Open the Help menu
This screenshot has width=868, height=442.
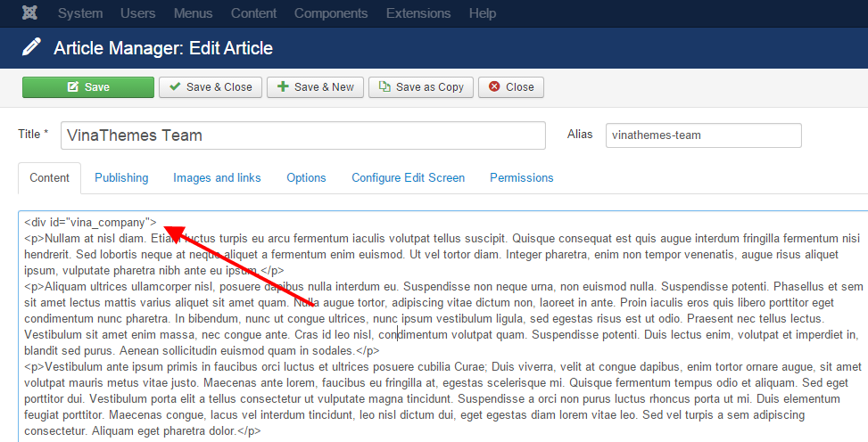coord(483,13)
